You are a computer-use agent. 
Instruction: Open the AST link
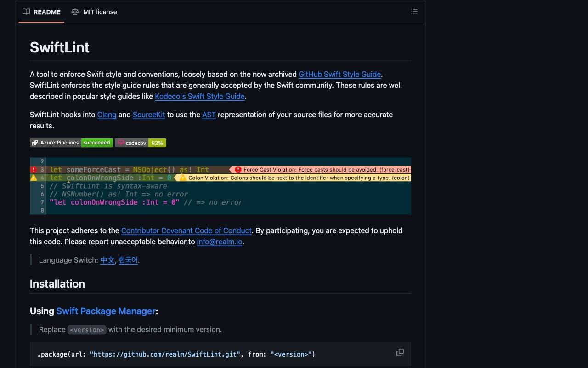209,115
